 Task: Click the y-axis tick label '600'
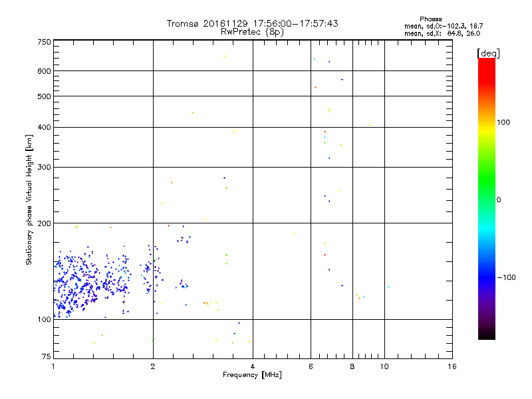tap(44, 71)
